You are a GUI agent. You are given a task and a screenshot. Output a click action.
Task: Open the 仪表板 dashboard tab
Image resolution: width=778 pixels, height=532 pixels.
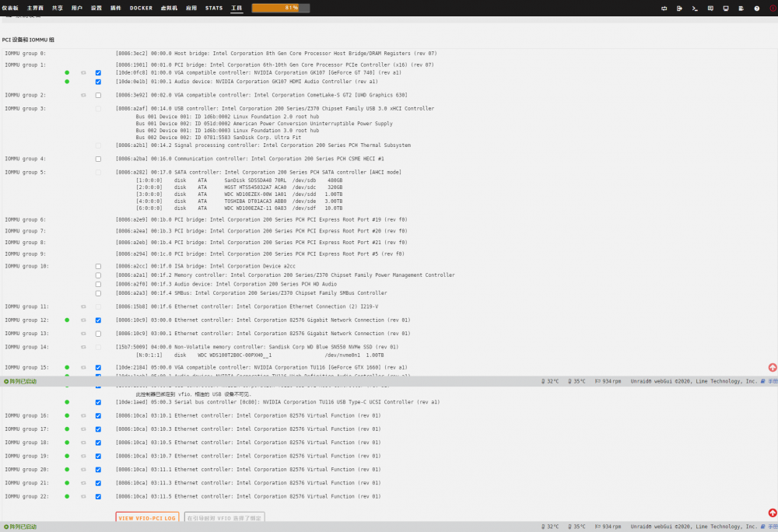(x=10, y=8)
